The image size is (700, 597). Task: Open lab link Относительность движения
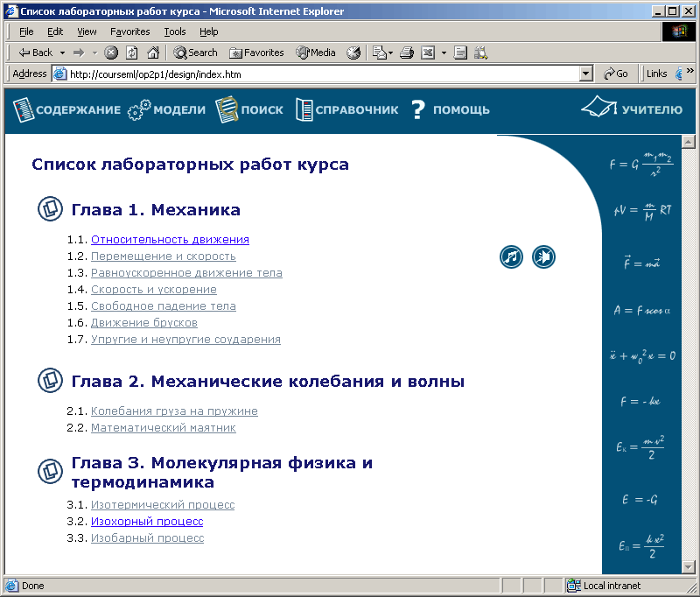click(170, 239)
